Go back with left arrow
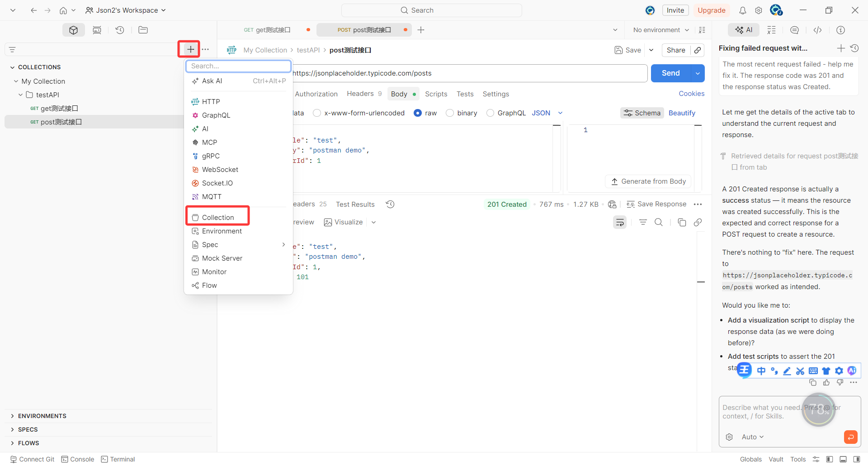This screenshot has width=868, height=466. click(x=33, y=10)
